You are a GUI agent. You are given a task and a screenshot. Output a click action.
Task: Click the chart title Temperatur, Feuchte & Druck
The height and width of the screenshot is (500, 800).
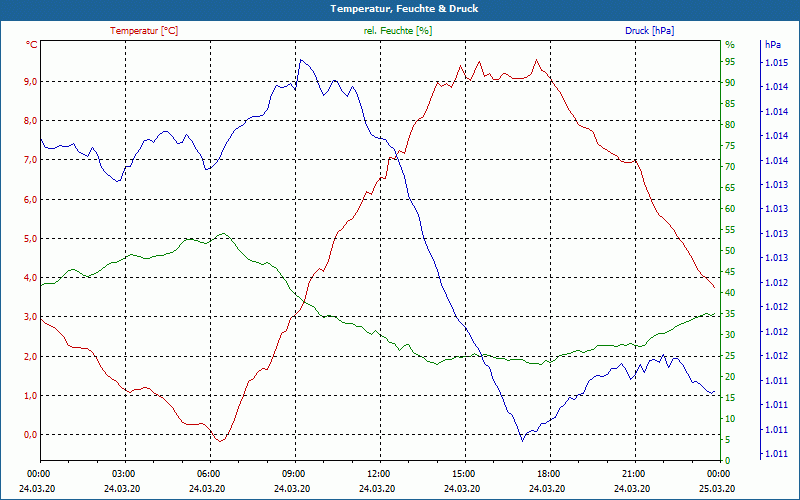click(x=404, y=9)
